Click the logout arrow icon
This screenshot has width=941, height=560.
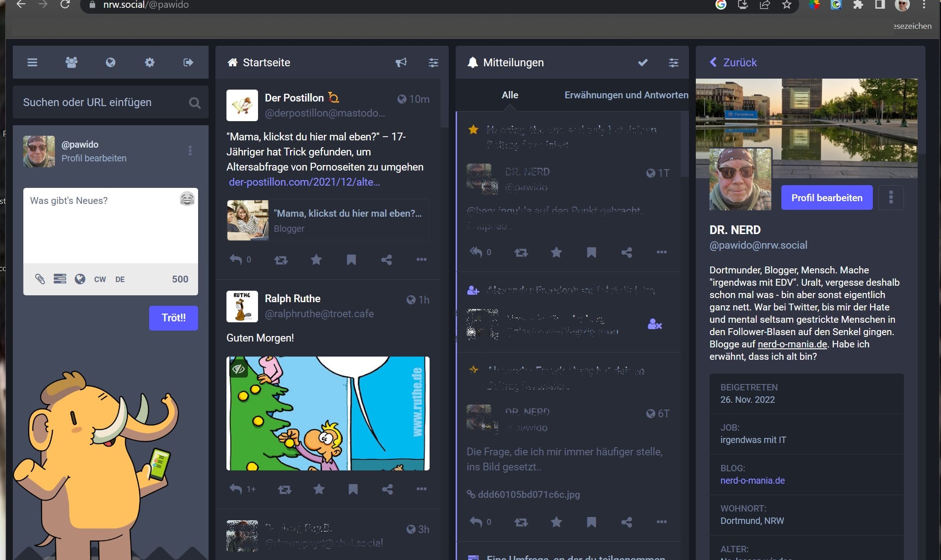click(188, 63)
